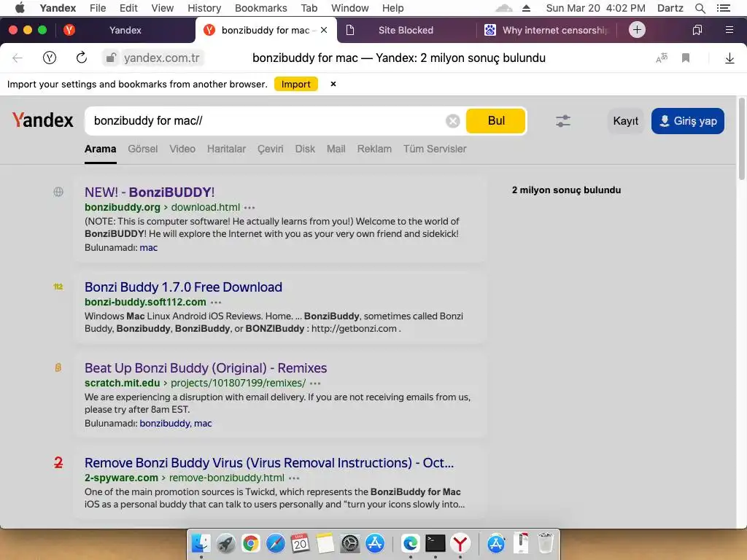The image size is (747, 560).
Task: Open Control Center list icon in menu bar
Action: (x=723, y=8)
